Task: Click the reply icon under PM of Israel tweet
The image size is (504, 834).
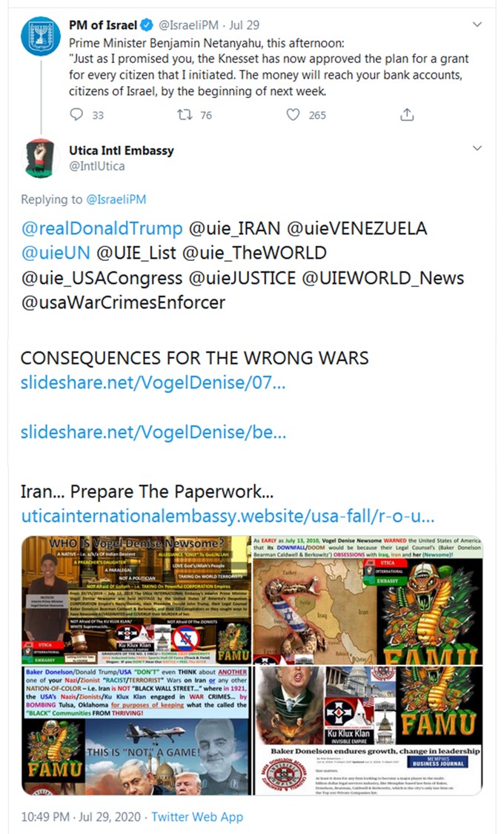Action: (76, 114)
